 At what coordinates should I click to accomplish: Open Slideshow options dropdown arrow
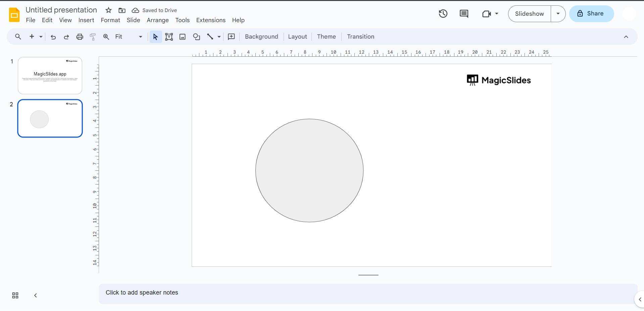(x=558, y=14)
